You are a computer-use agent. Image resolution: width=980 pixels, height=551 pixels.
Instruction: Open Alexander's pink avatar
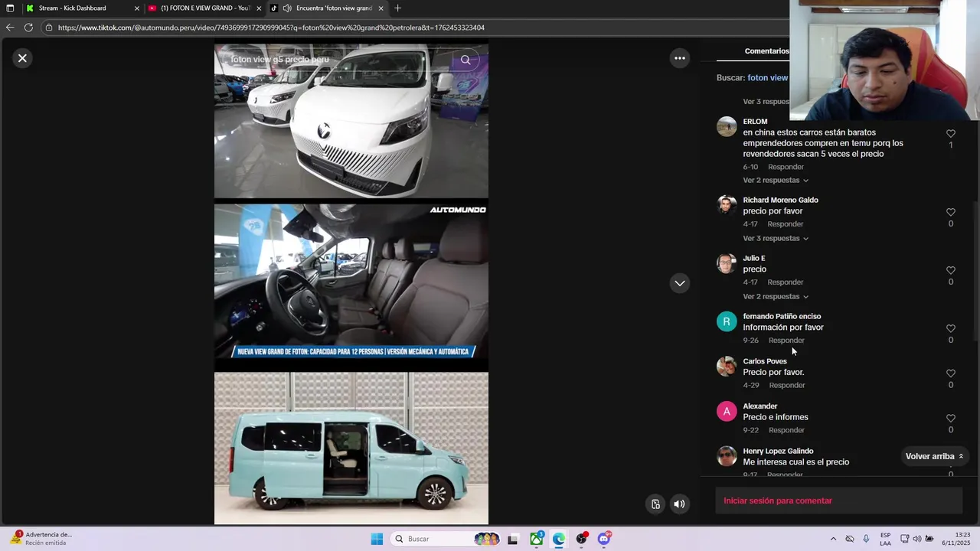(727, 411)
